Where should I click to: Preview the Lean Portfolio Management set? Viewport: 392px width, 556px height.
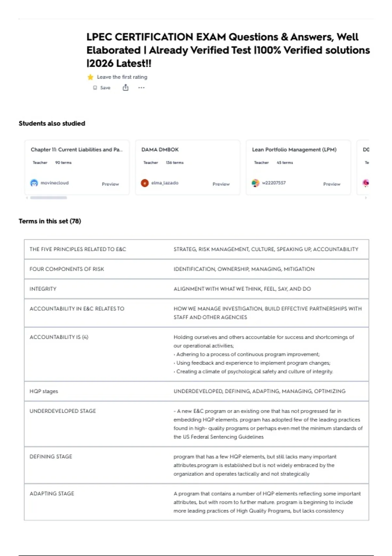click(332, 184)
